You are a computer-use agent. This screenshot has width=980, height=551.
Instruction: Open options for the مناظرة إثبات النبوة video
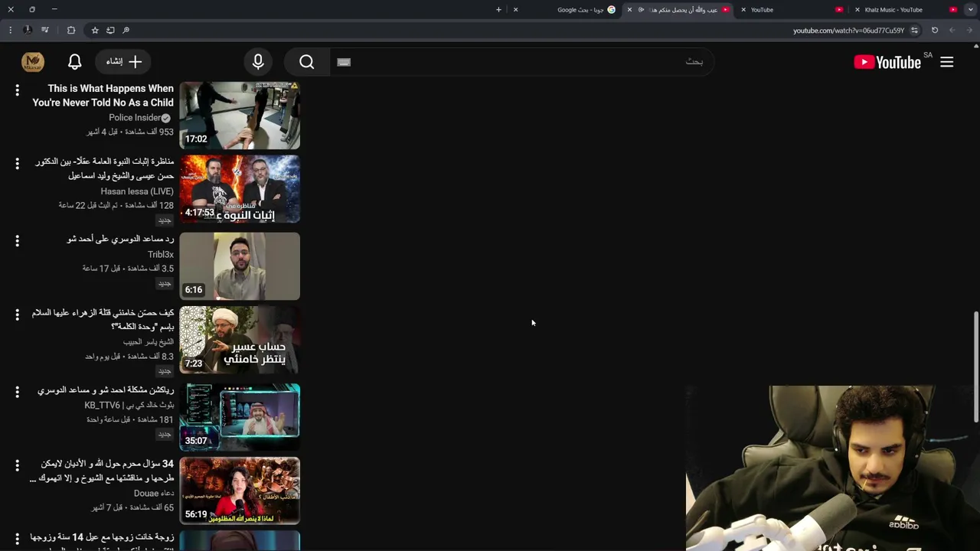click(x=17, y=164)
